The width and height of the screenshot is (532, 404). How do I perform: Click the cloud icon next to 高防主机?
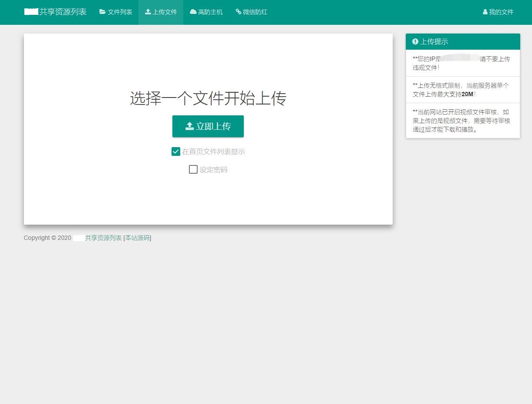(192, 12)
